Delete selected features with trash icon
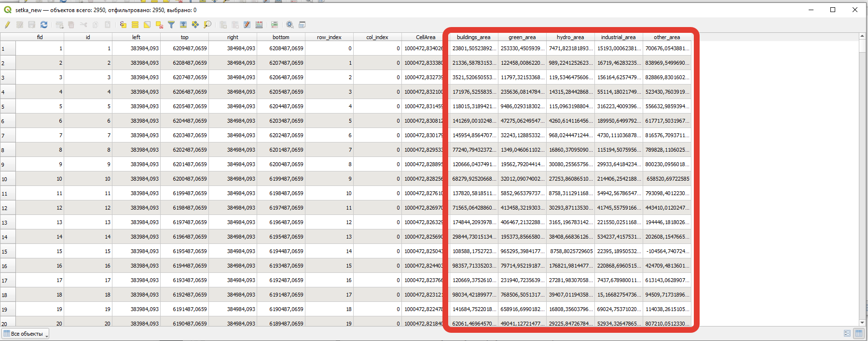868x341 pixels. [x=71, y=25]
